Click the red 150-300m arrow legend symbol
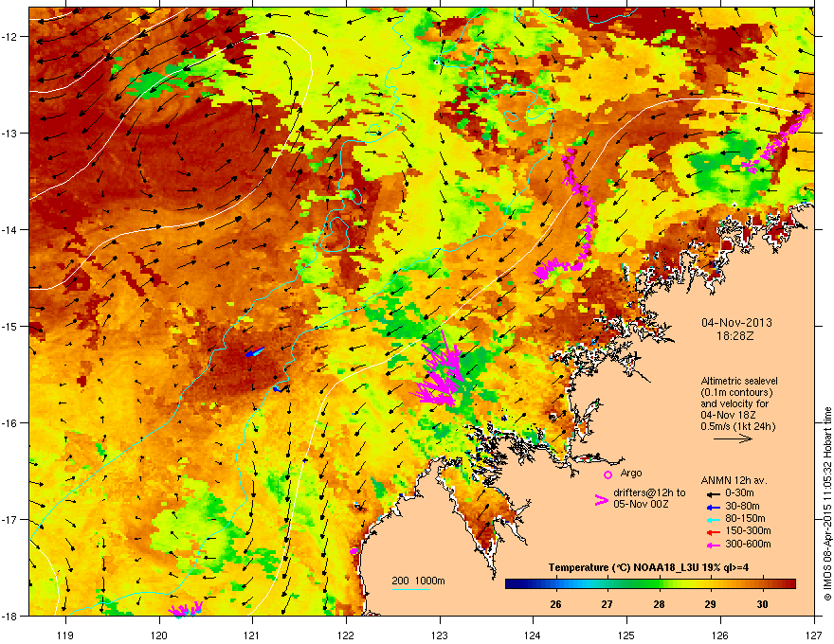834x644 pixels. coord(714,532)
